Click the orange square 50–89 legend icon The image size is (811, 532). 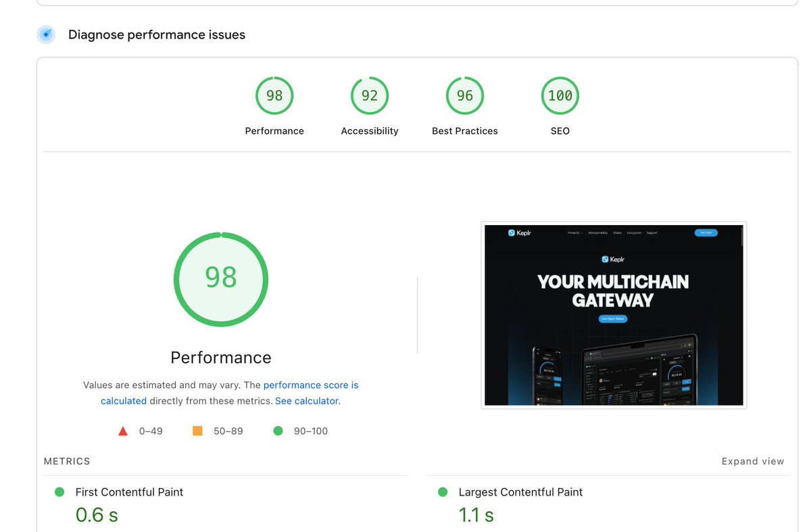pyautogui.click(x=197, y=431)
